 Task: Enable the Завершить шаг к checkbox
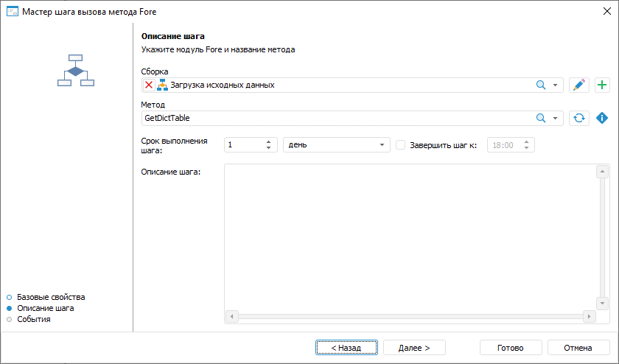point(401,145)
